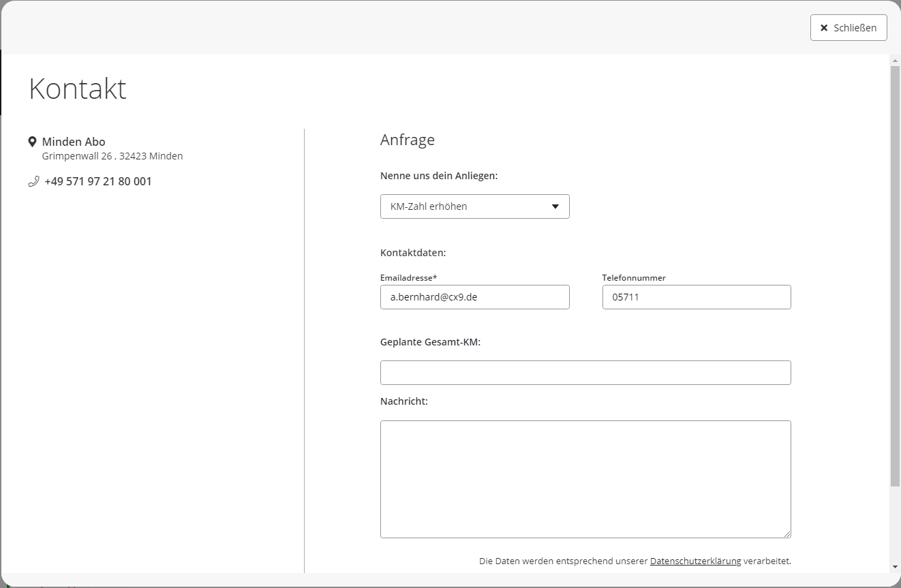Click the scrollbar up arrow
The image size is (901, 588).
click(895, 61)
